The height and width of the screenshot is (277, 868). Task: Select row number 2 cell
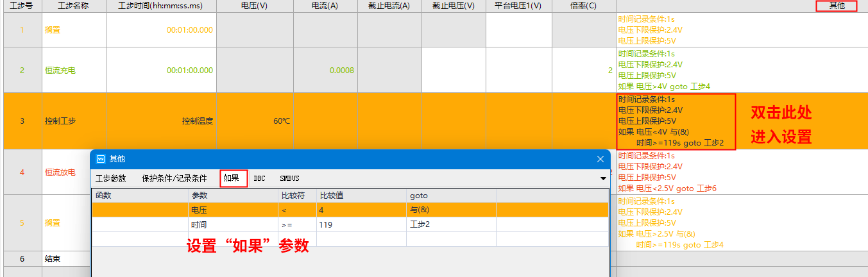coord(21,70)
